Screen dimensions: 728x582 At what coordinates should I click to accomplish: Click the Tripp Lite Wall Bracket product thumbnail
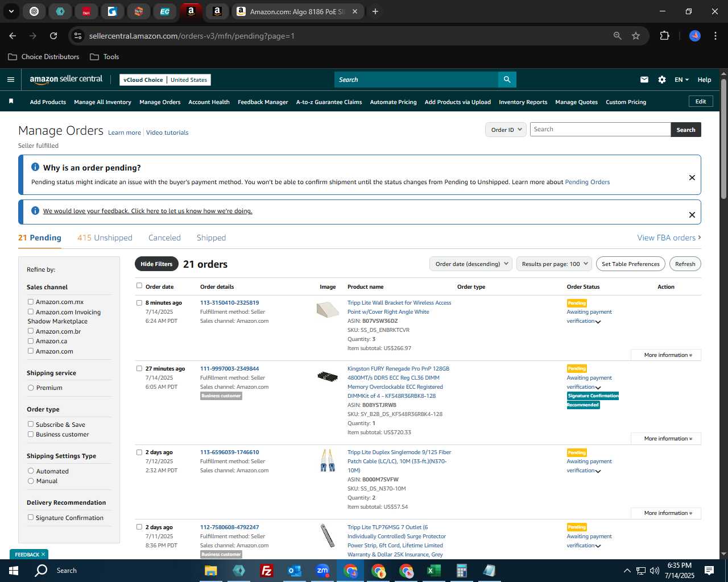tap(328, 310)
